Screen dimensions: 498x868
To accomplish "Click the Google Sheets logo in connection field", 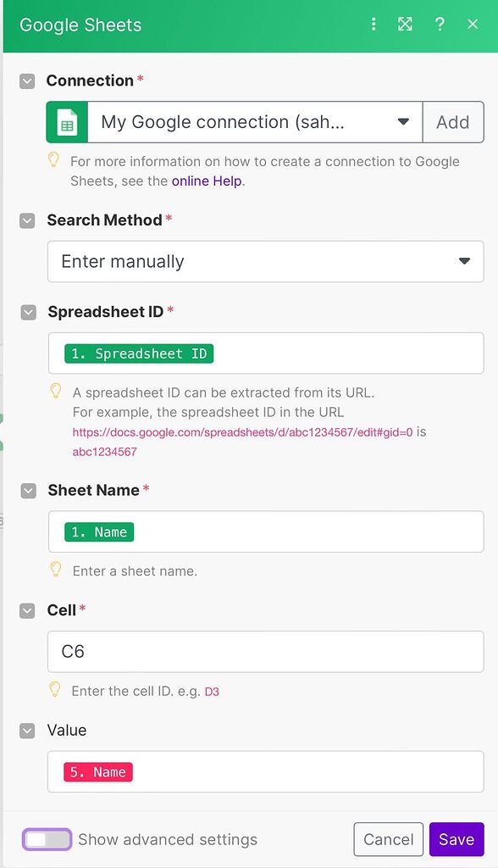I will click(66, 122).
